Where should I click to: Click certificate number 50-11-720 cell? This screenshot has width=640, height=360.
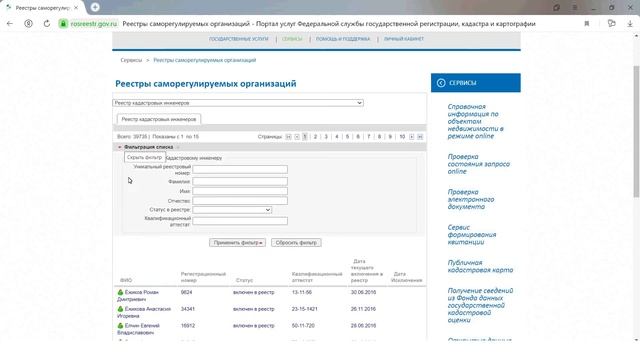(303, 326)
